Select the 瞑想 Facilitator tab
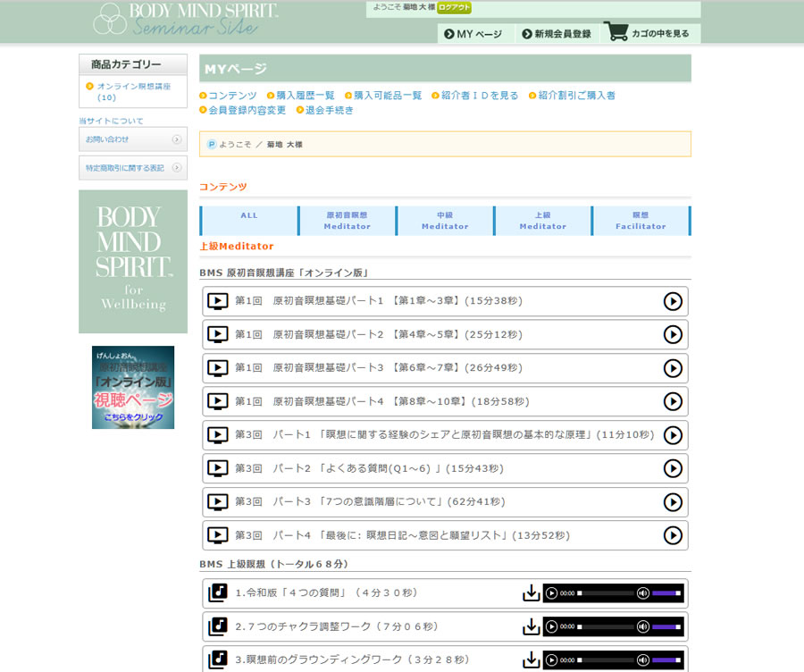The image size is (804, 672). pos(641,221)
